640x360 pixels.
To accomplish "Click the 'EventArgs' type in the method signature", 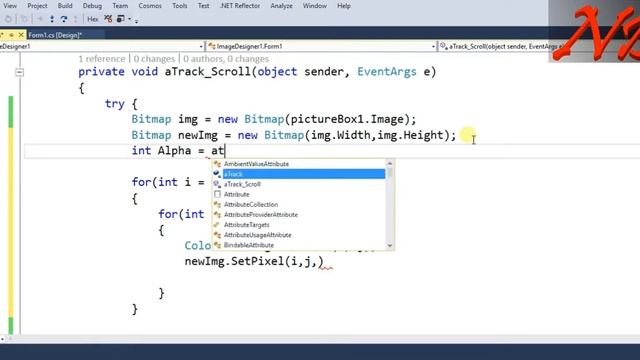I will pos(387,72).
